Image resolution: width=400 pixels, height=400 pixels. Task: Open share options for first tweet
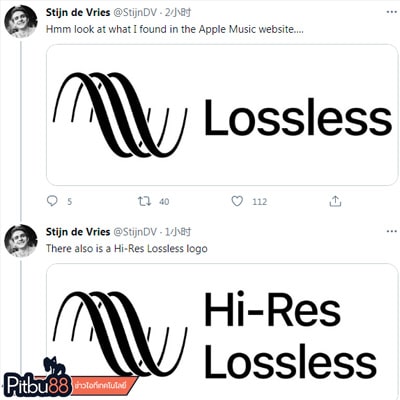[335, 201]
